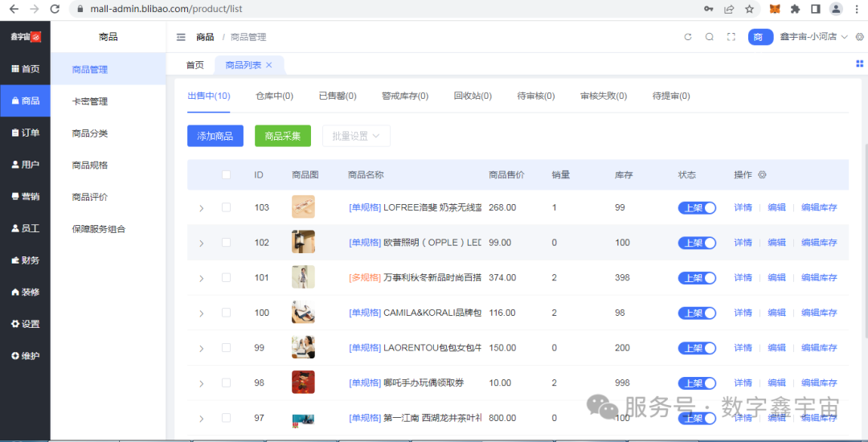Screen dimensions: 868x442
Task: Expand row for product ID 99
Action: click(202, 349)
